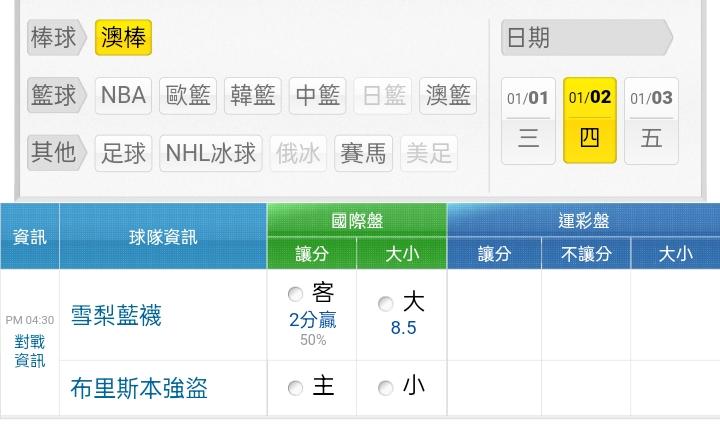Select the 日籃 league button
720x425 pixels.
pos(382,95)
